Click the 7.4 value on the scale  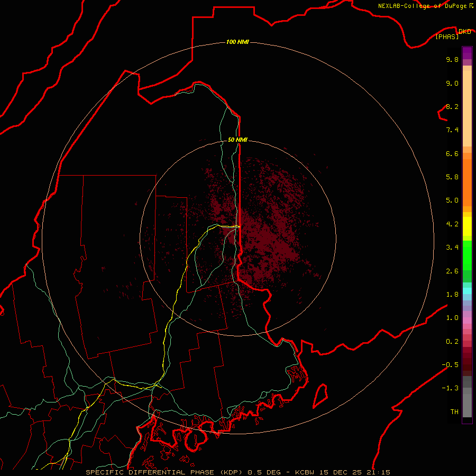[x=452, y=130]
